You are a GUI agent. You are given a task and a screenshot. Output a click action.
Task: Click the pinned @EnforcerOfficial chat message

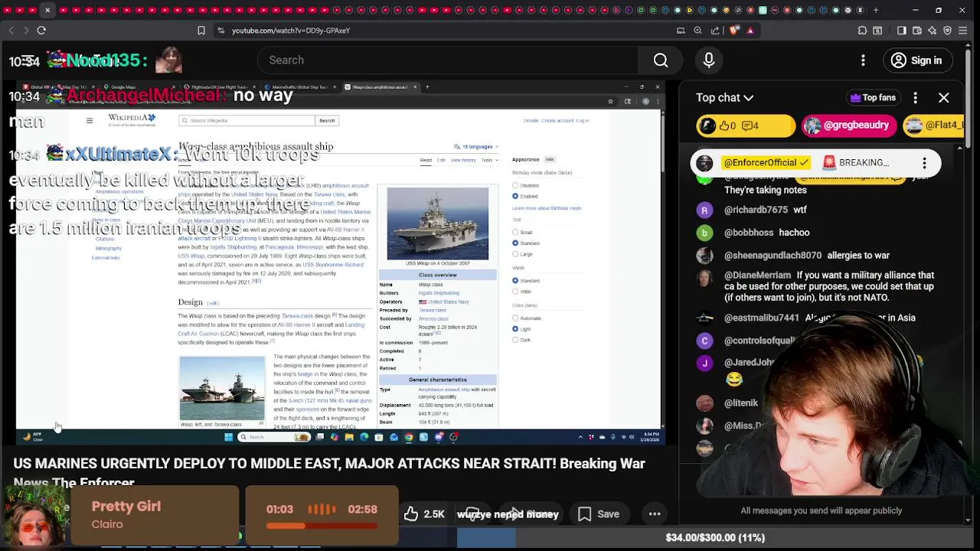pos(815,163)
